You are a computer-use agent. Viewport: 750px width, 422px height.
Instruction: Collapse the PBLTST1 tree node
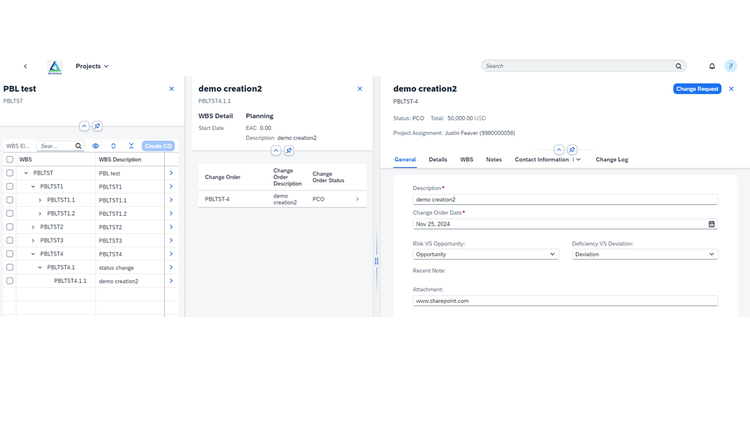tap(33, 187)
